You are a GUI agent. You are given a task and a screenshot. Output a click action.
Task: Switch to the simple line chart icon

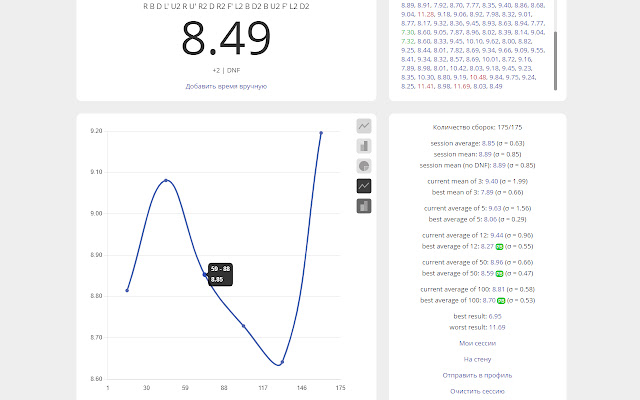[x=364, y=126]
